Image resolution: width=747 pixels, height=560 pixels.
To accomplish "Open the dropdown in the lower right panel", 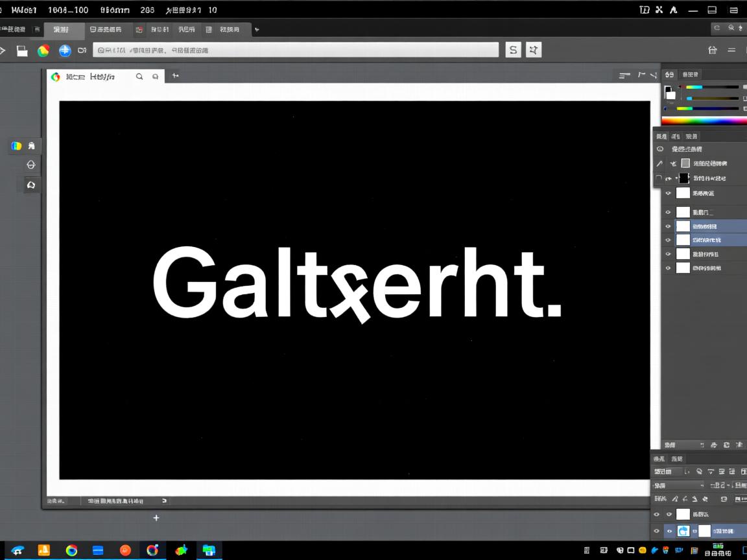I will [677, 485].
